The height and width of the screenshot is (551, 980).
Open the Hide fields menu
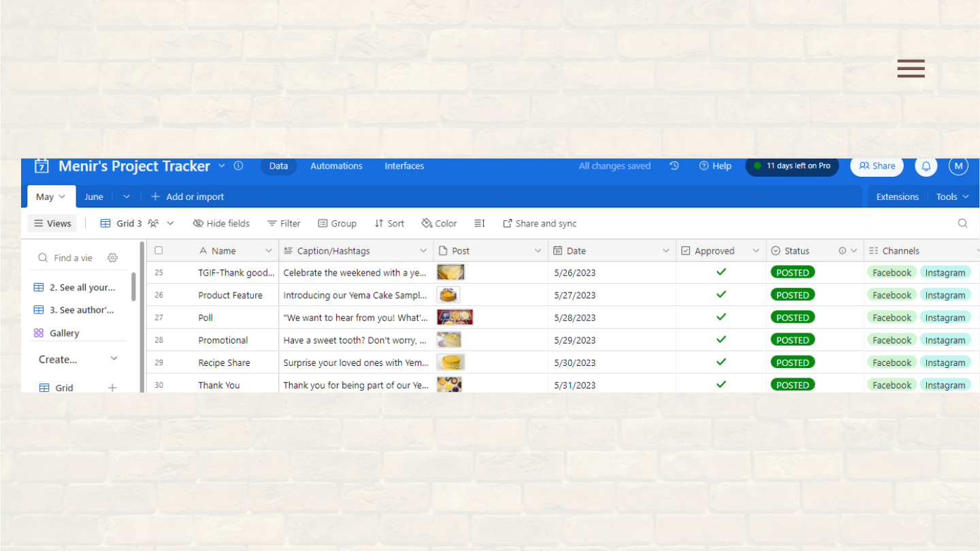(x=221, y=223)
